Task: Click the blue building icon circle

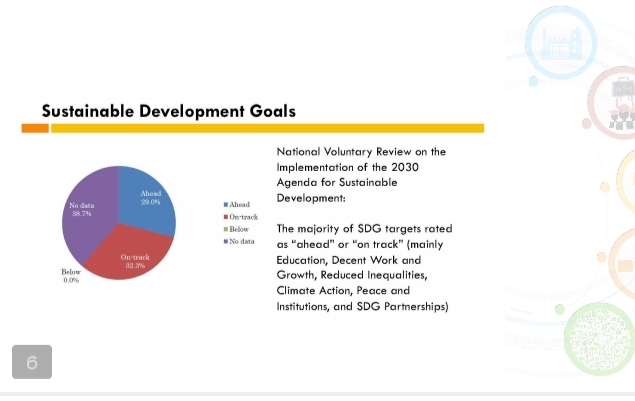Action: (x=560, y=44)
